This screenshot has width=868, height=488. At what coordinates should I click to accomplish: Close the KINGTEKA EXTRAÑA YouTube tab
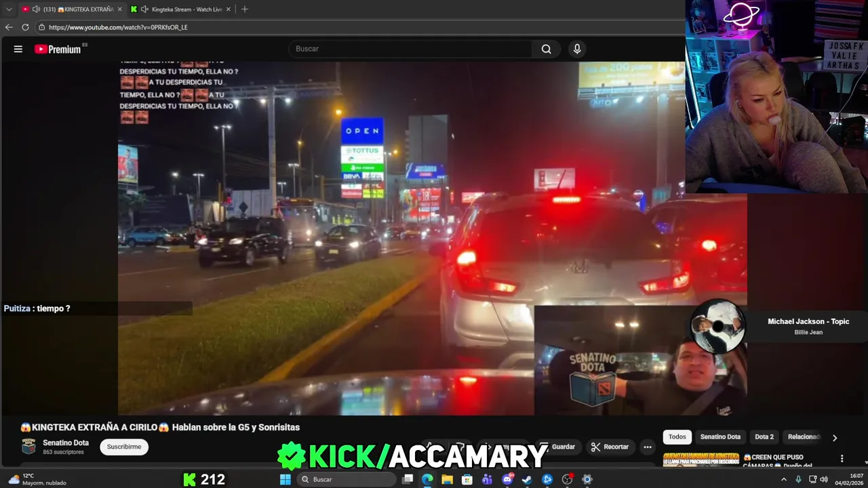(120, 9)
